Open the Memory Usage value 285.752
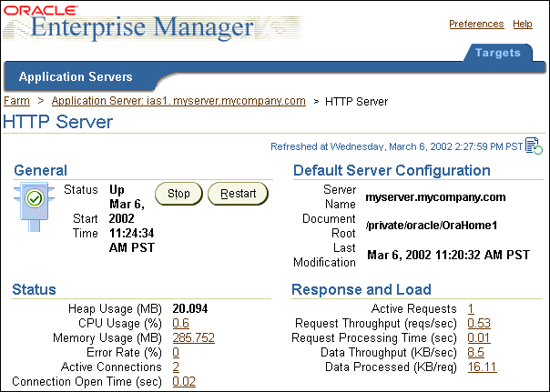Screen dimensions: 550x392 (x=194, y=337)
